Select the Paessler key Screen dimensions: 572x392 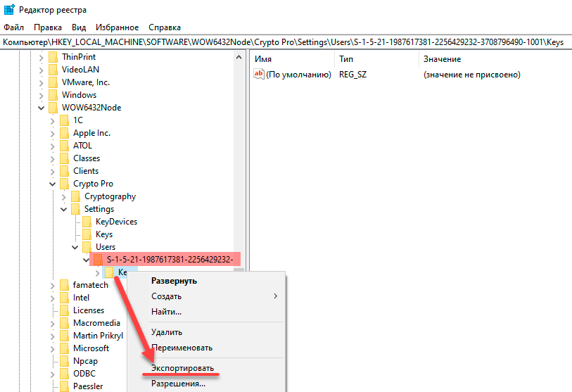click(x=88, y=386)
